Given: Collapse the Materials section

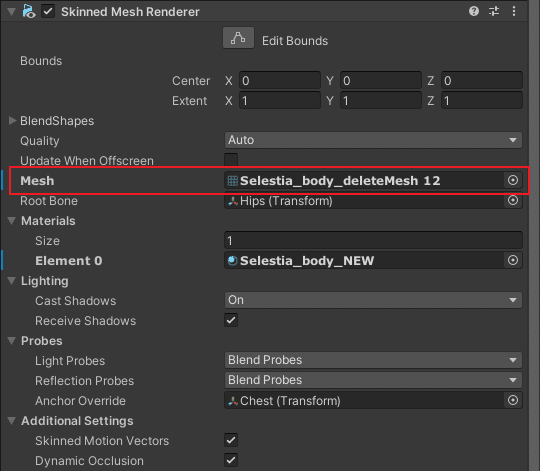Looking at the screenshot, I should coord(12,221).
